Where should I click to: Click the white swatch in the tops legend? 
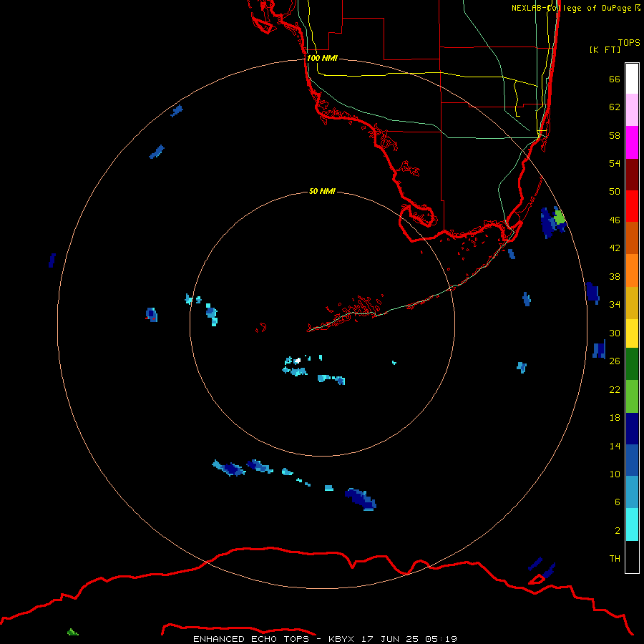[x=632, y=79]
